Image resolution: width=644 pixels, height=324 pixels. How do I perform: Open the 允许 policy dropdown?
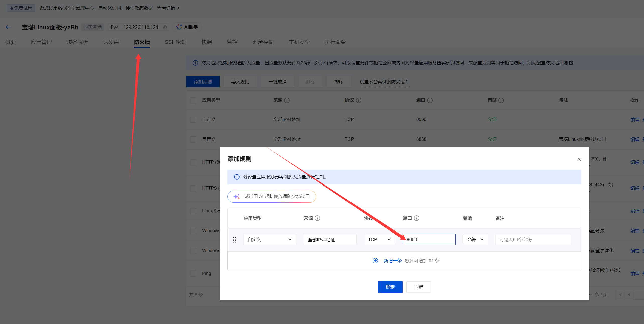(x=475, y=240)
